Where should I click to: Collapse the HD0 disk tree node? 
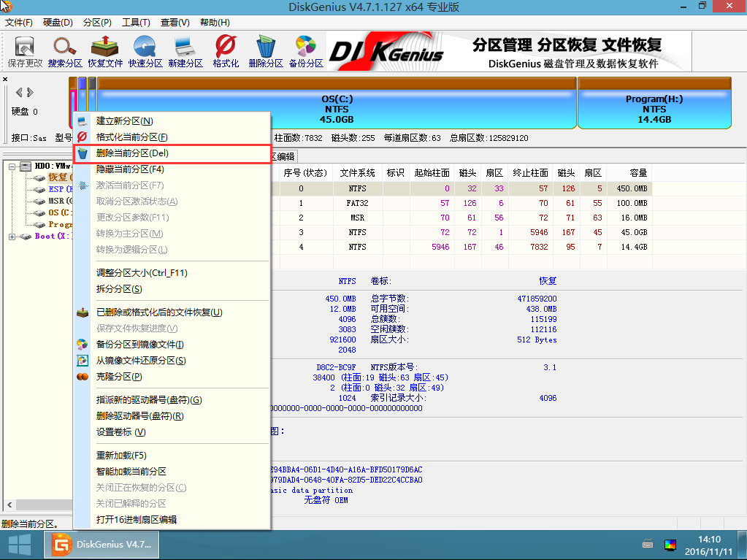[x=12, y=166]
